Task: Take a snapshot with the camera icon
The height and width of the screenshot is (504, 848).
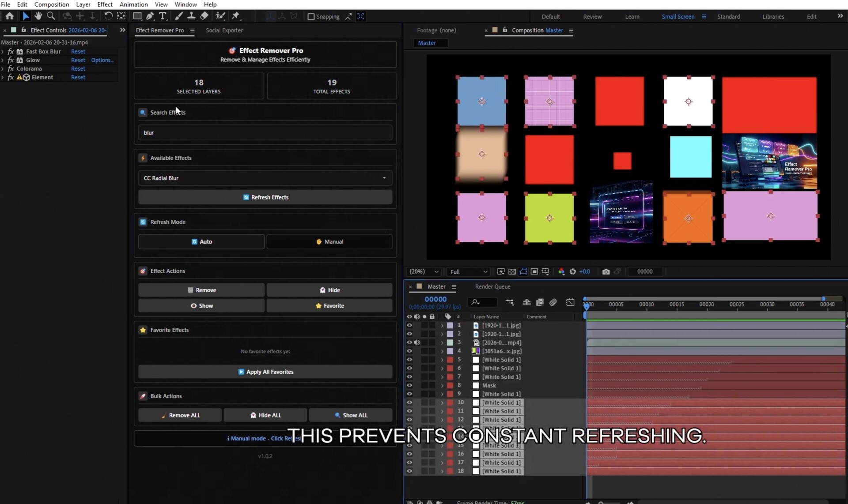Action: point(606,271)
